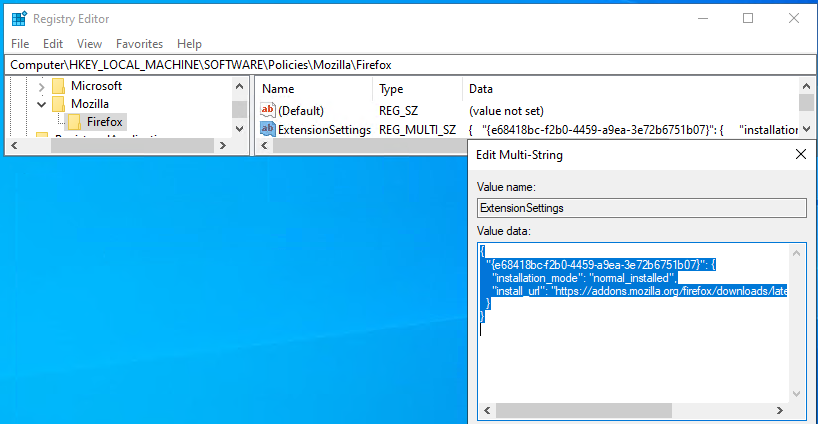Select the Microsoft folder in tree
This screenshot has height=424, width=818.
click(x=96, y=86)
